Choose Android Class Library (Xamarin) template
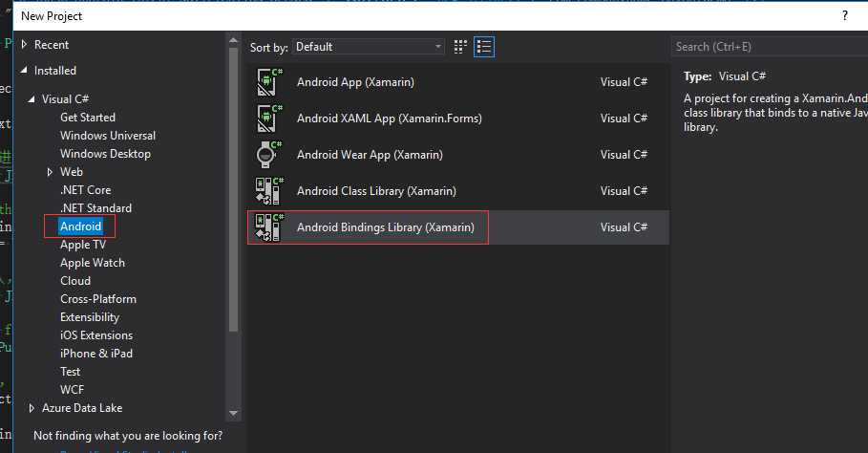This screenshot has height=453, width=868. pos(457,191)
